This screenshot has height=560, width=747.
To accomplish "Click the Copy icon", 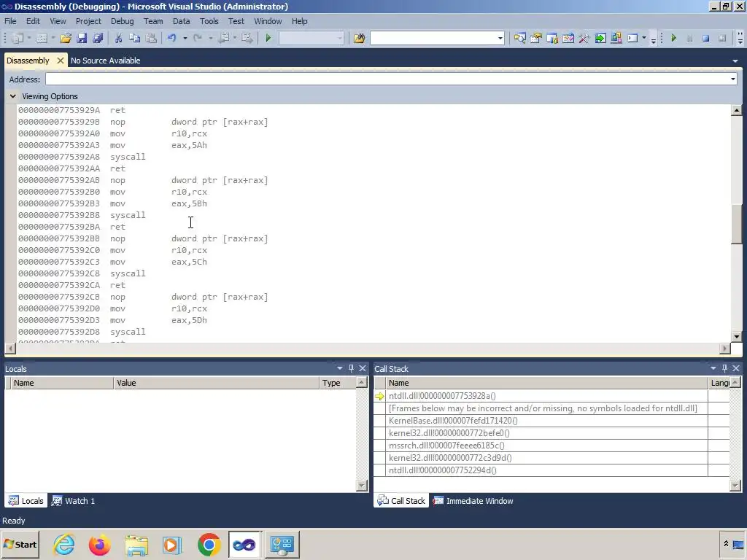I will (x=135, y=38).
